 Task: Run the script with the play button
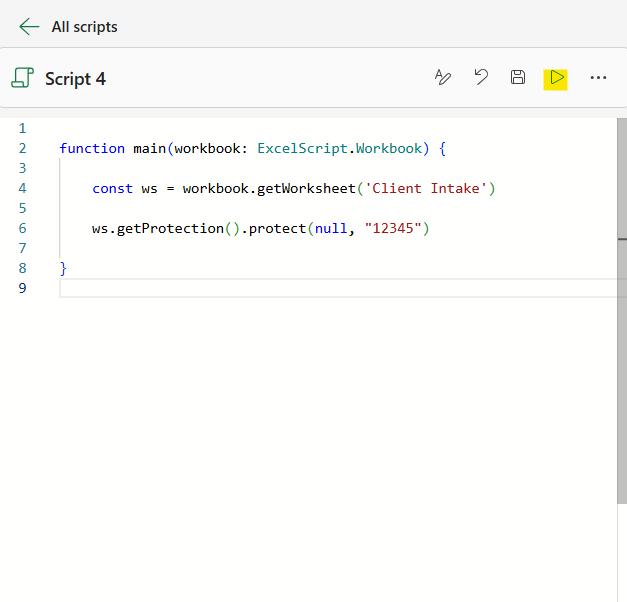[x=555, y=79]
